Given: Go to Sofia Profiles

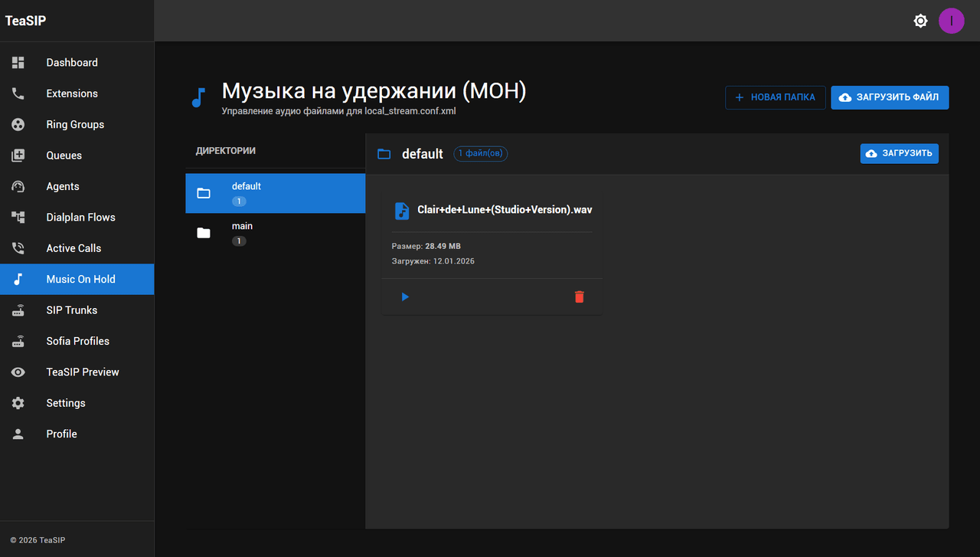Looking at the screenshot, I should click(x=77, y=341).
